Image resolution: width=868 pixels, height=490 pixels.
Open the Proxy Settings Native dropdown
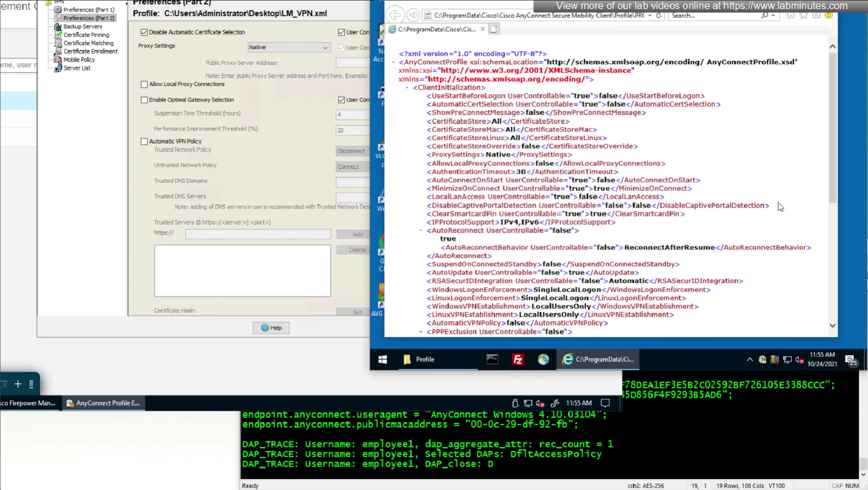click(289, 47)
